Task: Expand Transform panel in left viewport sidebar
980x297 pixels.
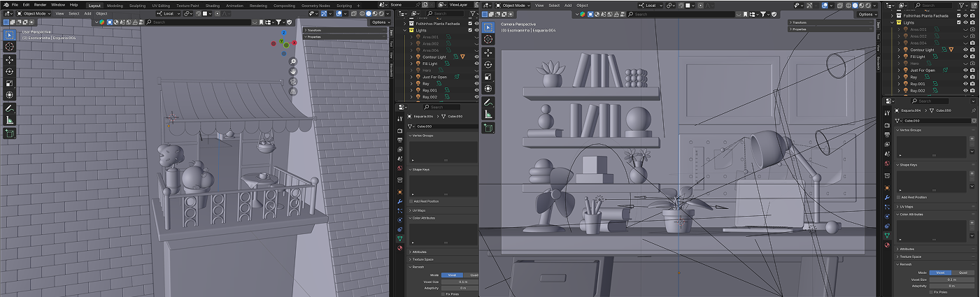Action: click(345, 30)
